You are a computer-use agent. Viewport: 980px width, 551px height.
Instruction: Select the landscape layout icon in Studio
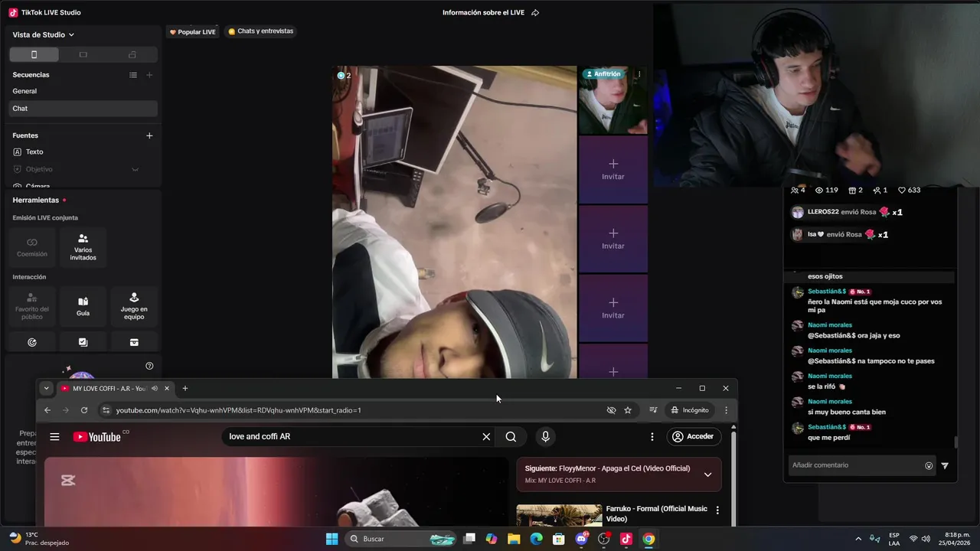[83, 54]
